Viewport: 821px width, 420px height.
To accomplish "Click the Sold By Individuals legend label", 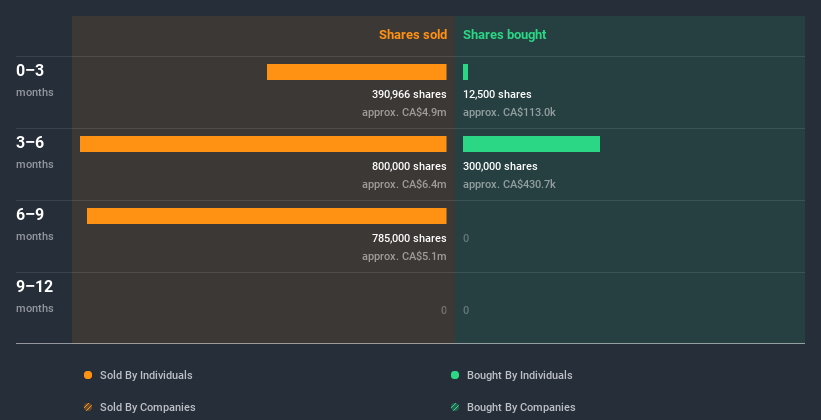I will coord(146,375).
